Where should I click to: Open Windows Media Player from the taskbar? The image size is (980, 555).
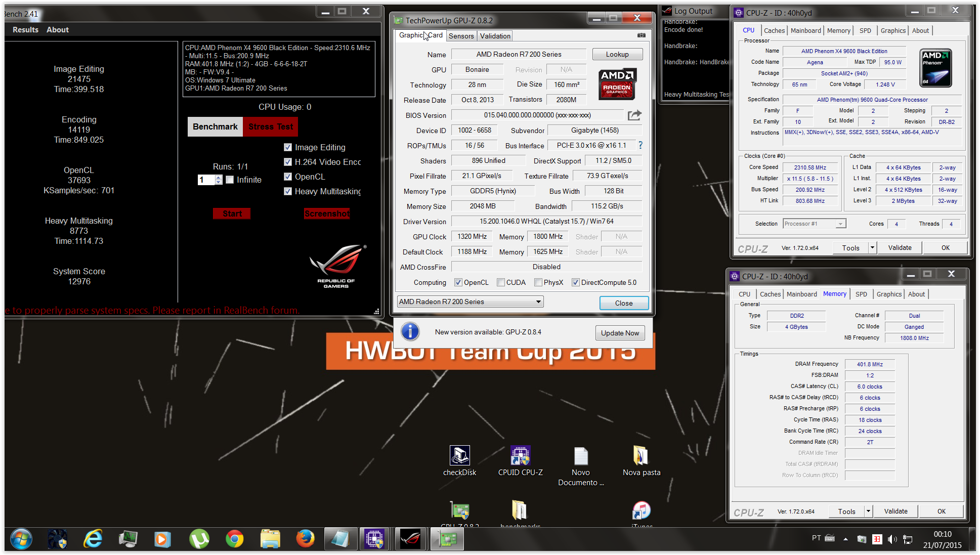[x=162, y=539]
